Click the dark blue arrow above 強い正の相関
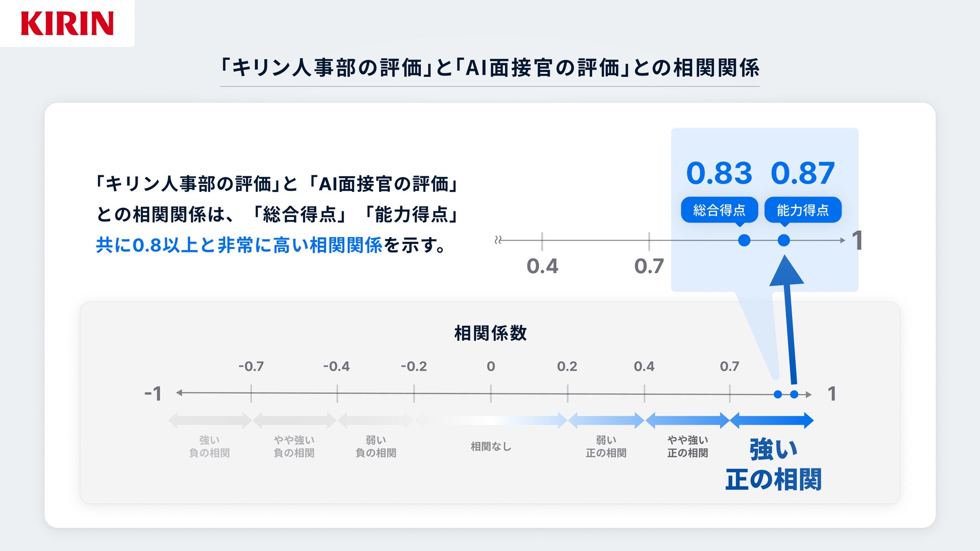This screenshot has width=980, height=551. pyautogui.click(x=771, y=420)
